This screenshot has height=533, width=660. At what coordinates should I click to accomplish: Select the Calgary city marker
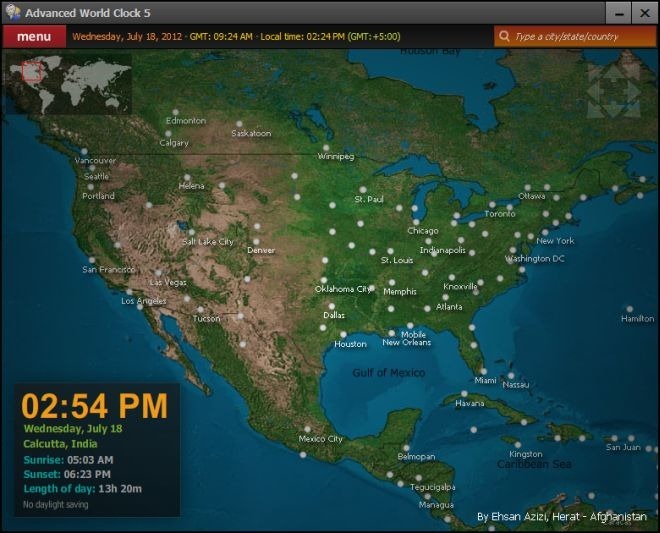pos(168,133)
